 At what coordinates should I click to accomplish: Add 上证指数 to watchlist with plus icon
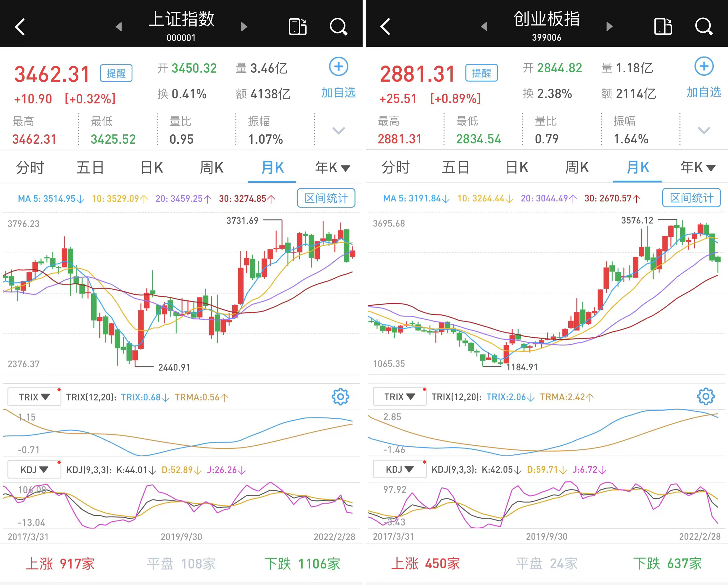pos(339,67)
